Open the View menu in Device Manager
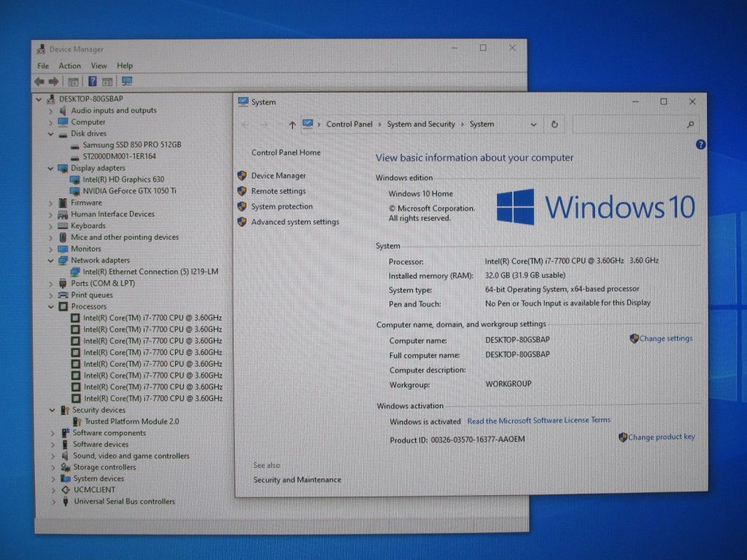 tap(98, 66)
